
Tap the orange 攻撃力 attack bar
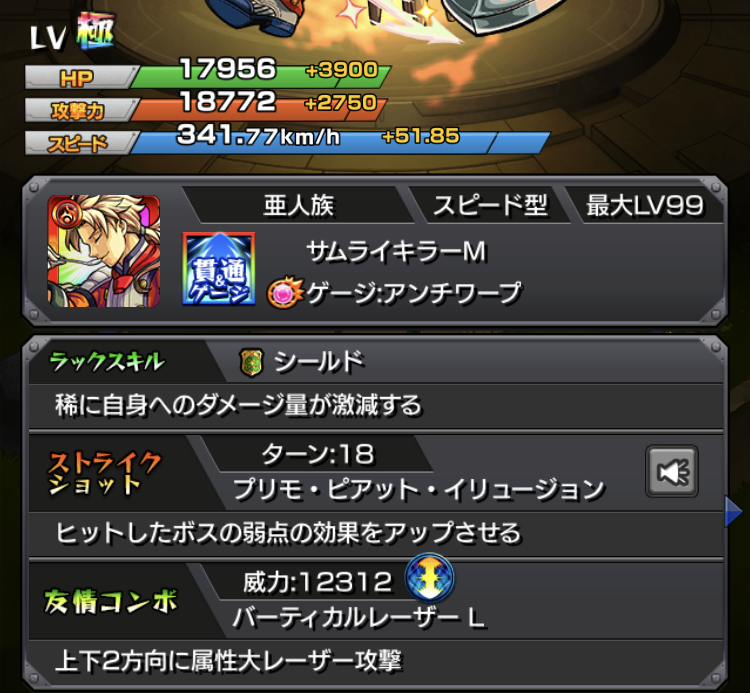tap(258, 110)
